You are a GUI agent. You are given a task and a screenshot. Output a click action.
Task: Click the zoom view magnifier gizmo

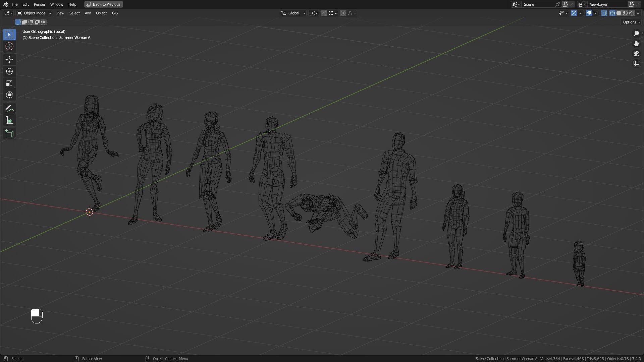click(x=636, y=34)
